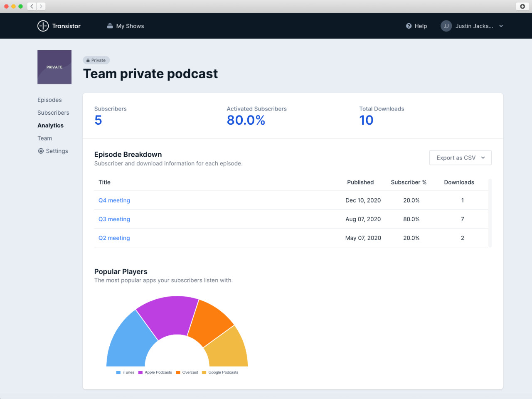
Task: Click the forward arrow navigation icon
Action: pyautogui.click(x=41, y=6)
